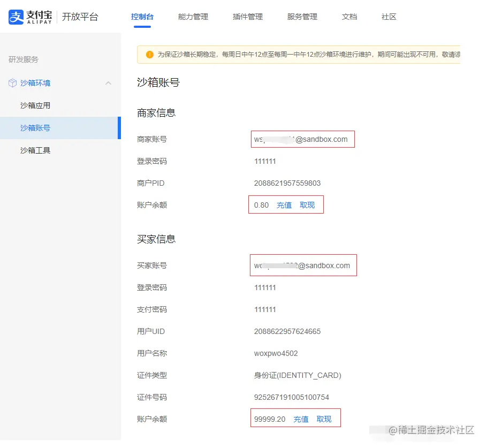Click the sandbox environment cube icon
487x448 pixels.
click(12, 83)
